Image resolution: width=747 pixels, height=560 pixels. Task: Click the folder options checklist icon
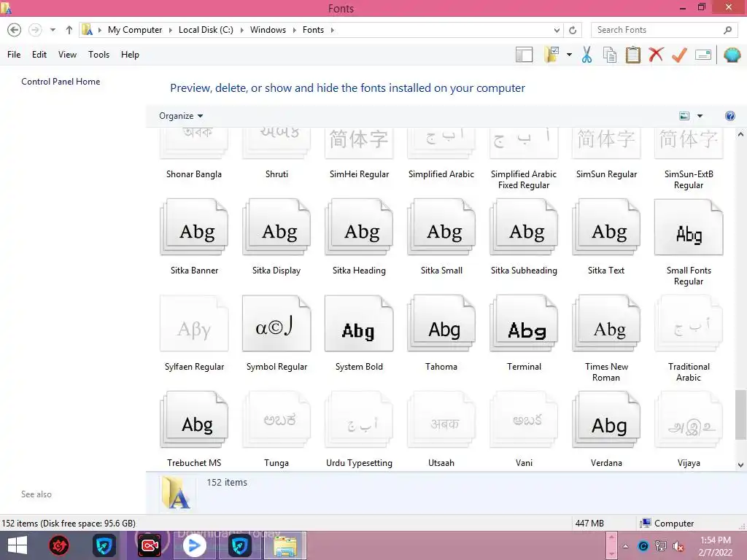pos(551,55)
